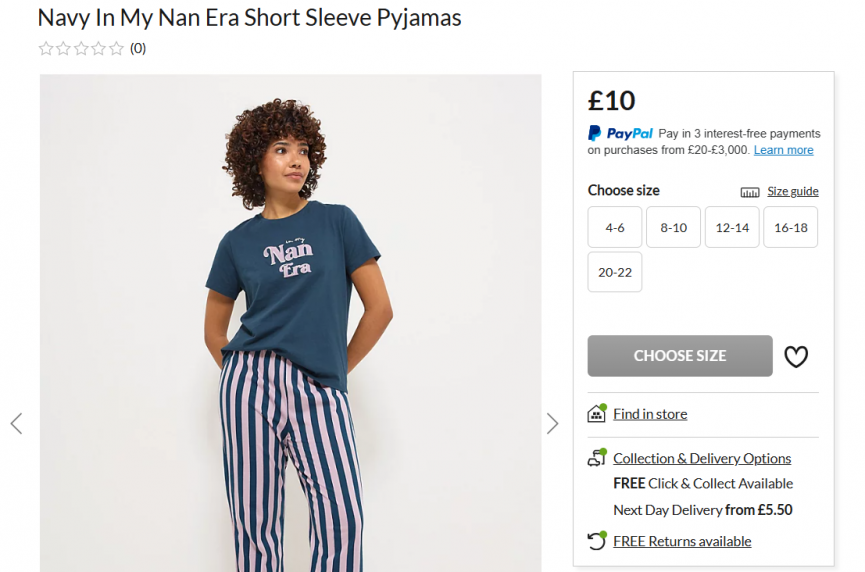Show next product image arrow
Viewport: 865px width, 572px height.
pyautogui.click(x=552, y=423)
